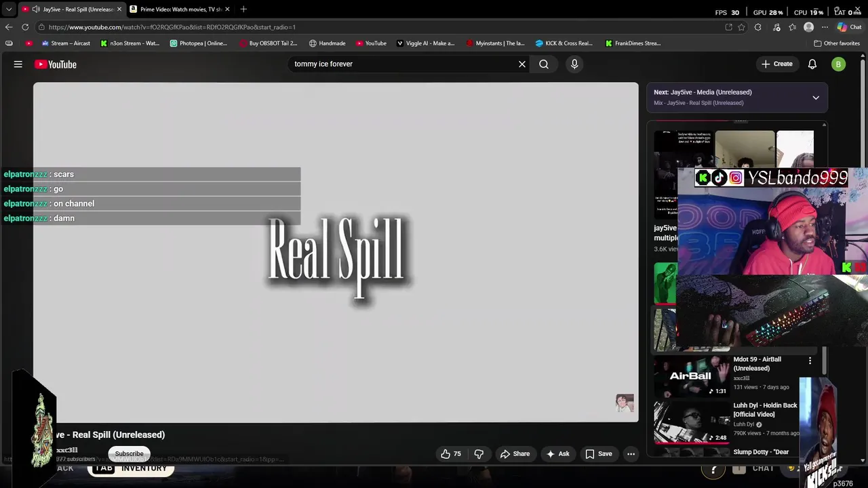Viewport: 868px width, 488px height.
Task: Open the YouTube bookmark
Action: pyautogui.click(x=372, y=43)
